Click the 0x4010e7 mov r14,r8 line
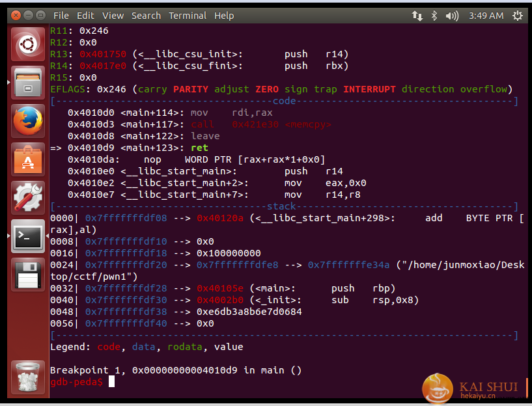Screen dimensions: 532x406 pos(214,195)
